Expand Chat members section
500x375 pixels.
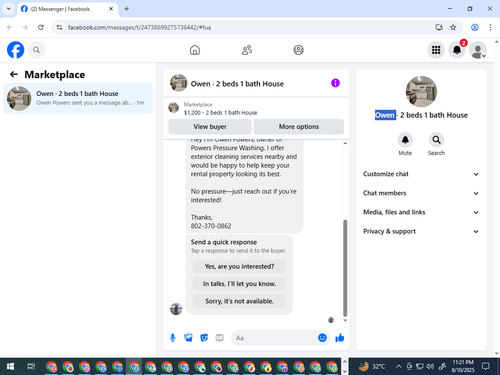coord(421,193)
